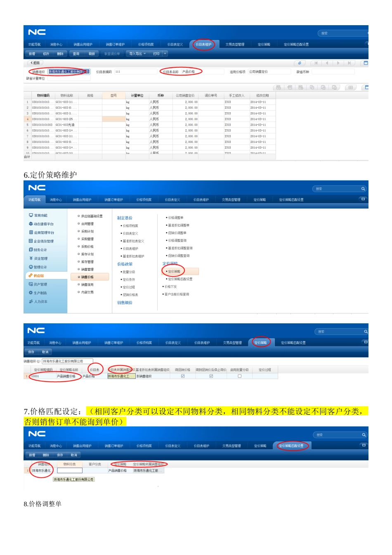
Task: Click empty 物料分类 cell in match settings
Action: pyautogui.click(x=70, y=470)
